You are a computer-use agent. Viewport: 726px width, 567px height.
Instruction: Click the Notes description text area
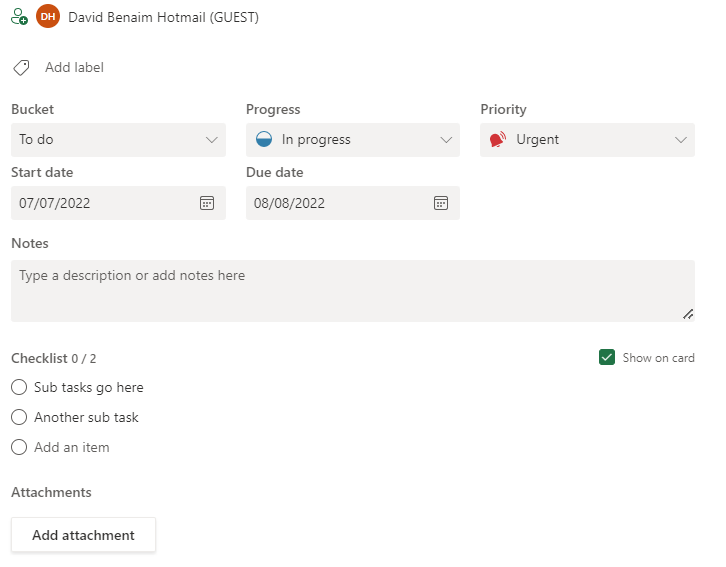coord(352,291)
